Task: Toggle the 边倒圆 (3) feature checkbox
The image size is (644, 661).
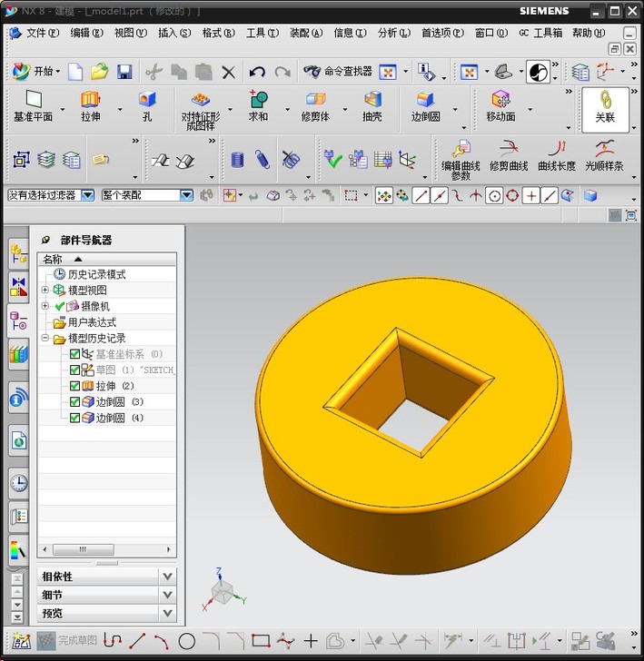Action: tap(74, 401)
